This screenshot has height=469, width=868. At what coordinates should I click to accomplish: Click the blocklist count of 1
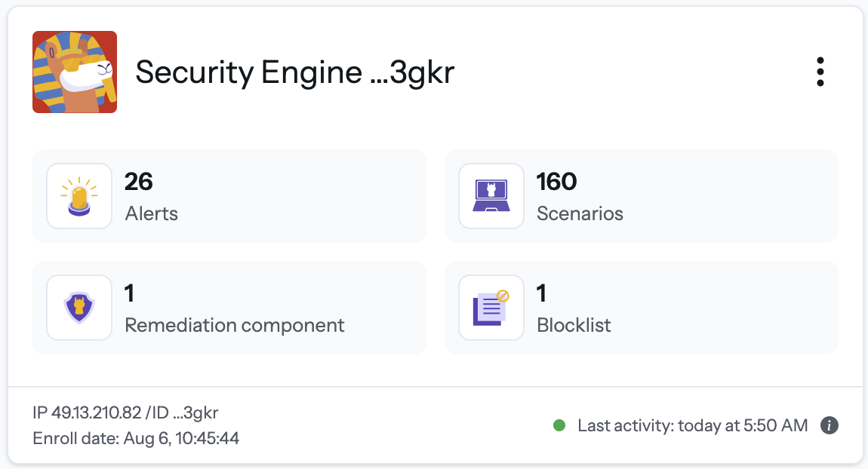541,293
